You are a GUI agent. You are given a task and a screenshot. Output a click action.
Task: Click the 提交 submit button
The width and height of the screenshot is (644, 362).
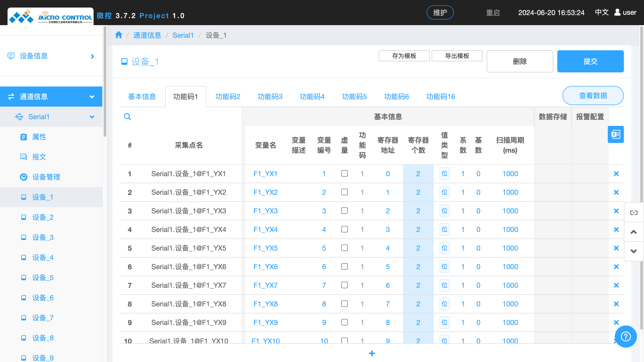(591, 61)
